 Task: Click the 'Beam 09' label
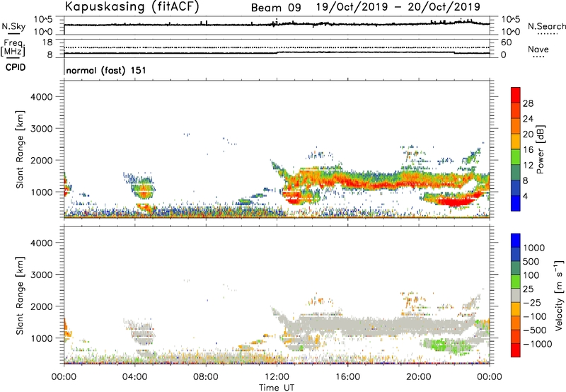pos(276,8)
